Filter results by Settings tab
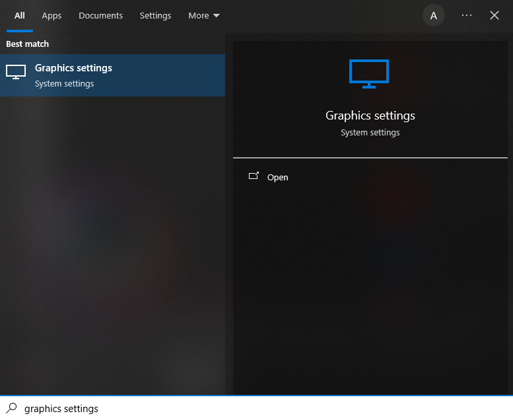 pyautogui.click(x=155, y=16)
